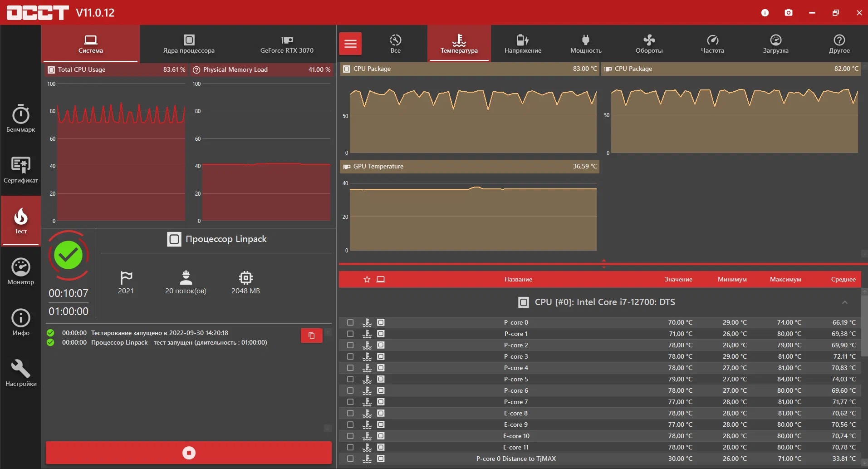Click graph icon in P-core 1 row
Image resolution: width=868 pixels, height=469 pixels.
tap(381, 334)
